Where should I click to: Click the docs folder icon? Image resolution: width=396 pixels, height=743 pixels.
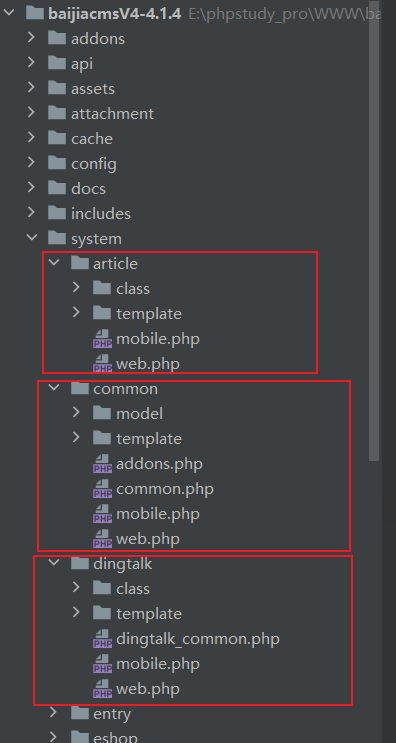point(57,188)
